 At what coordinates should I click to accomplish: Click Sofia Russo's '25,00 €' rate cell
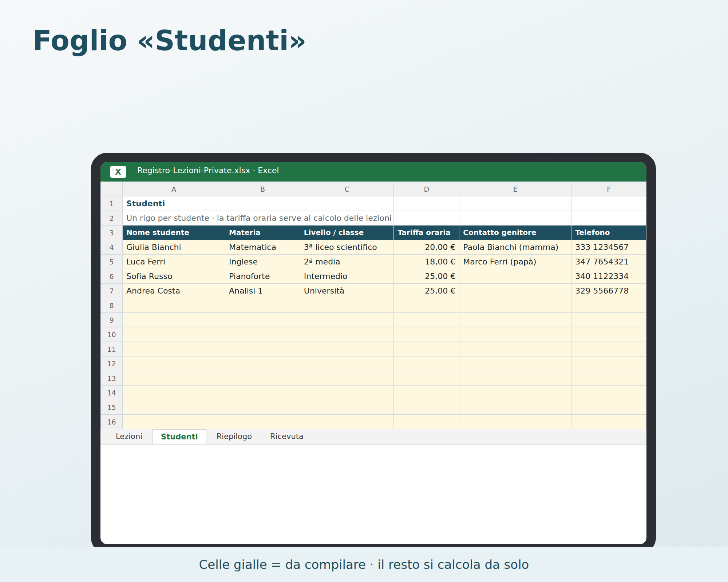click(x=426, y=276)
